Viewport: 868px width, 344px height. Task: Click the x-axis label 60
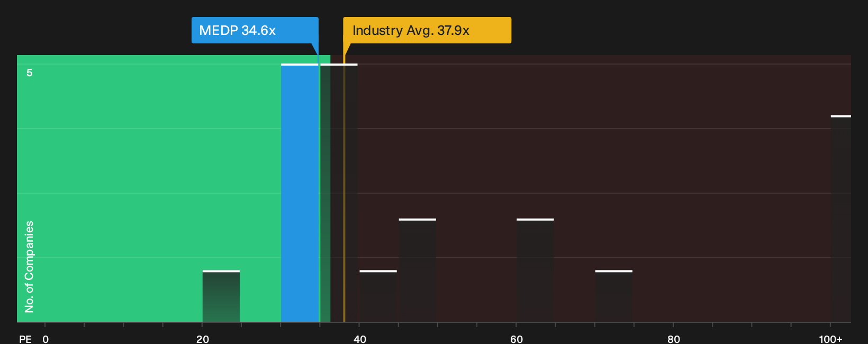(517, 339)
